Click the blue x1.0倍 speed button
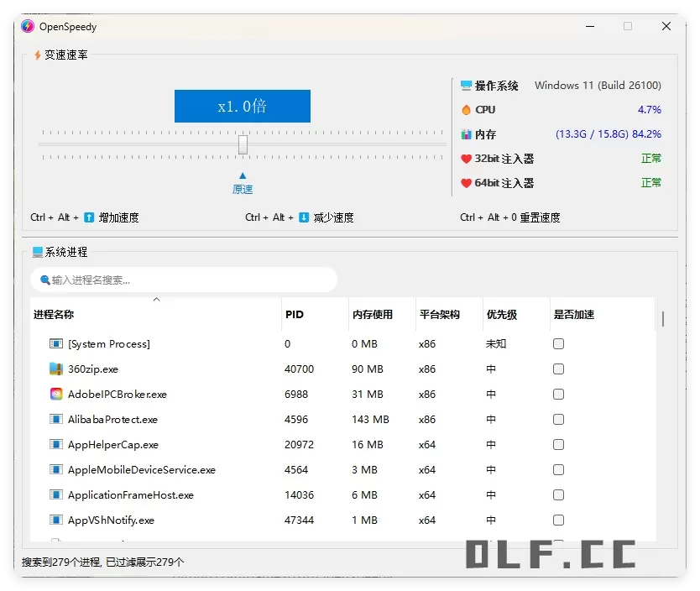Viewport: 700px width, 591px height. coord(242,106)
